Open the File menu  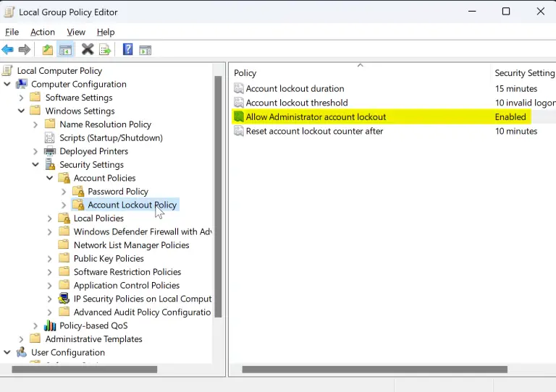(12, 33)
